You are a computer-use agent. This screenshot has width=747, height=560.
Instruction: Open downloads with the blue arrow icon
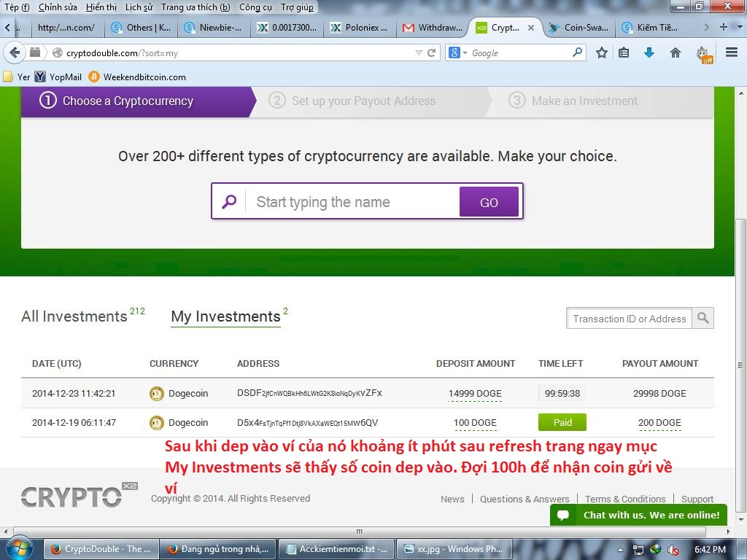coord(649,52)
